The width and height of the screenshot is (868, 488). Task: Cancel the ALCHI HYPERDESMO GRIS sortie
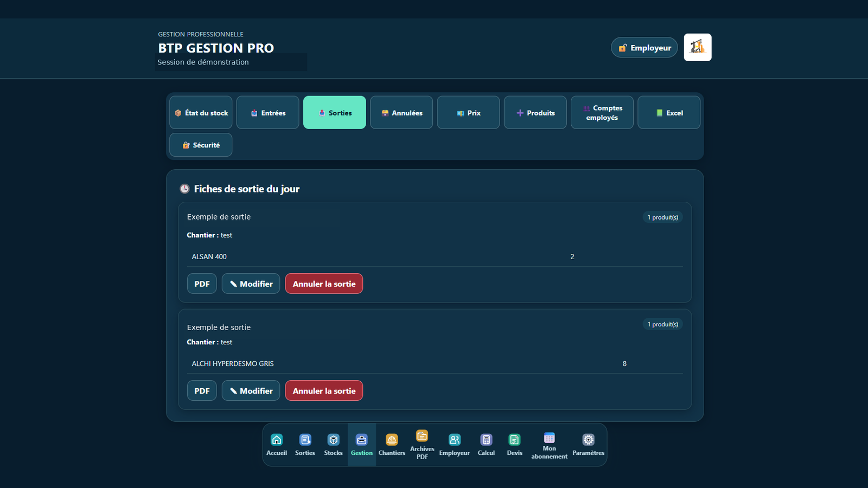pyautogui.click(x=324, y=390)
